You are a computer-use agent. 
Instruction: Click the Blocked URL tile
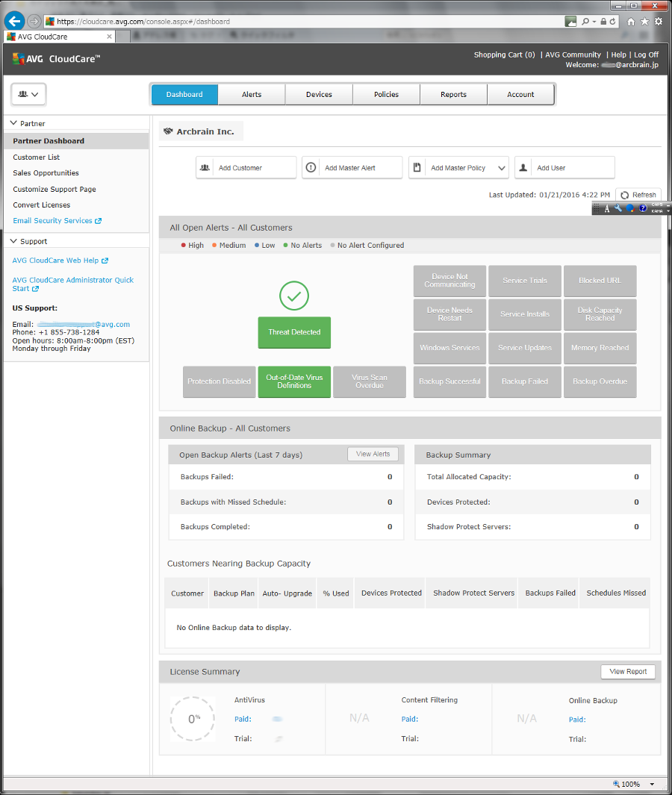click(x=600, y=281)
